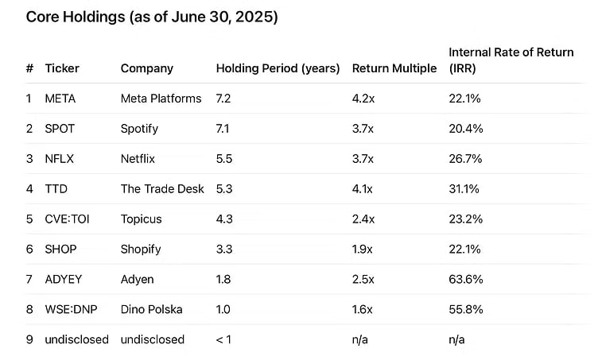Viewport: 602px width, 364px height.
Task: Select the Internal Rate of Return header
Action: [x=511, y=60]
